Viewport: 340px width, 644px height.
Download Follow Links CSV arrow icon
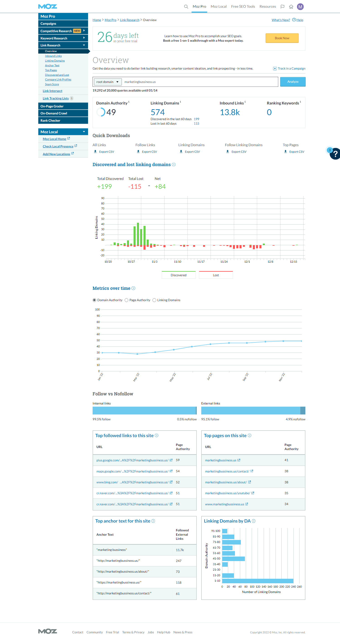click(138, 152)
